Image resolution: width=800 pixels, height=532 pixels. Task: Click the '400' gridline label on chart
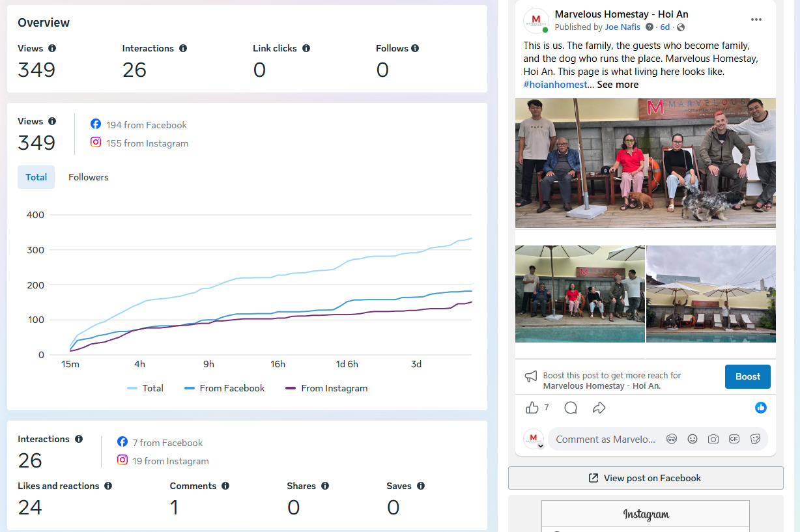point(35,215)
